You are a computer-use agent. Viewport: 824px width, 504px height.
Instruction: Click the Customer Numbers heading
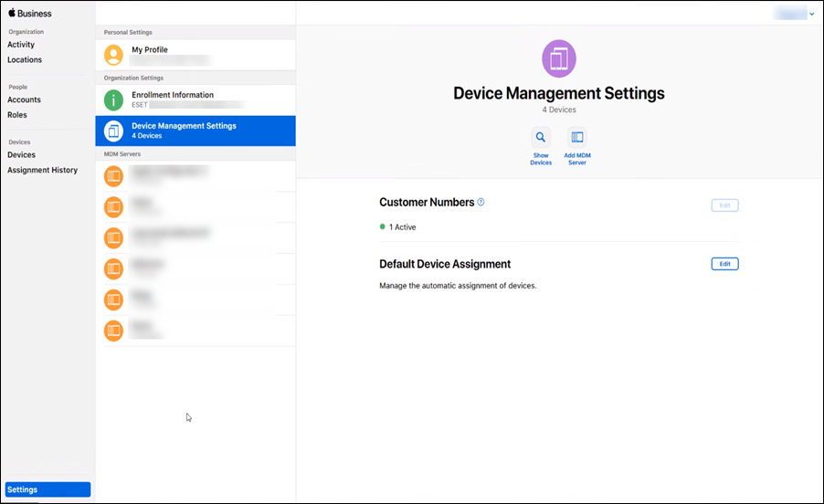(x=427, y=203)
